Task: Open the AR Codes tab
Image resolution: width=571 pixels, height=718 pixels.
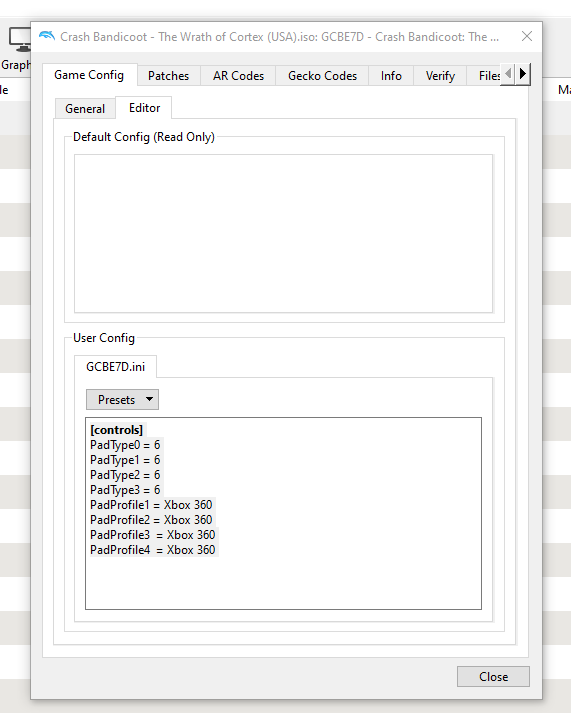Action: pos(238,76)
